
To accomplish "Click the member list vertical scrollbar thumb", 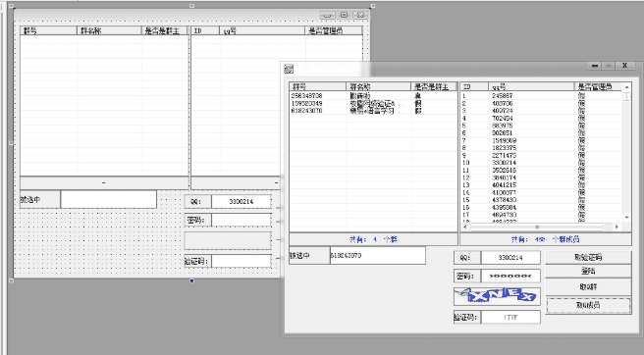I will pos(626,96).
